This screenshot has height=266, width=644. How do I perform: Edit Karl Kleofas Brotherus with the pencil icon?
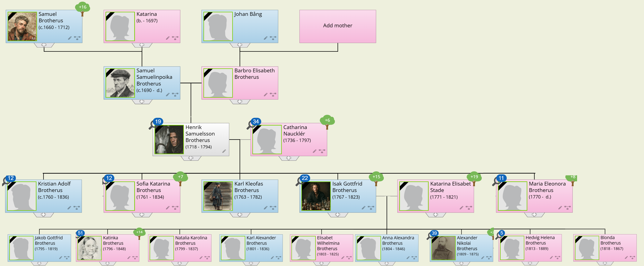tap(265, 208)
